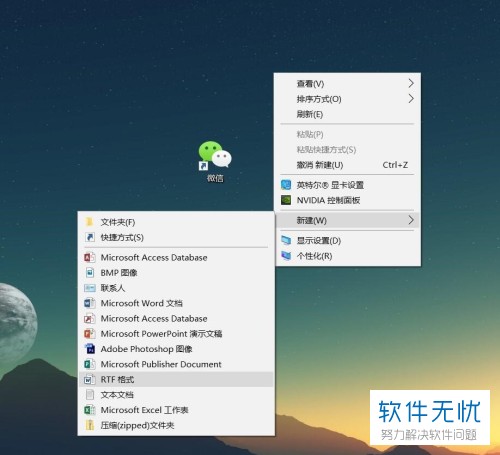Create new Microsoft Word 文档

pos(176,303)
